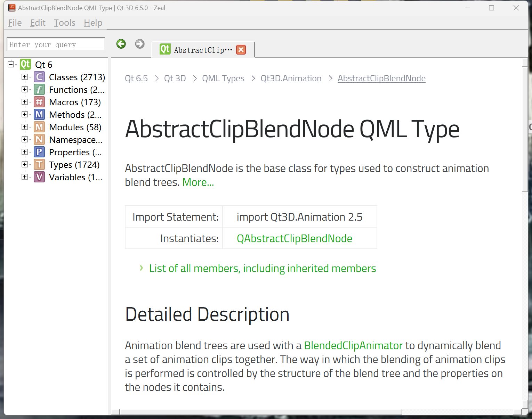Expand the Macros (173) node

[x=24, y=102]
